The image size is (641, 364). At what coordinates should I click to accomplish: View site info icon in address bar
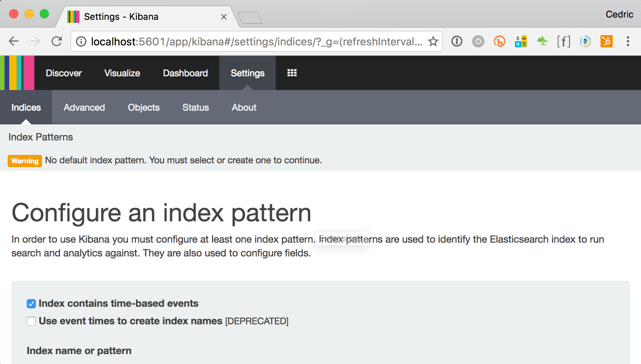click(x=81, y=41)
